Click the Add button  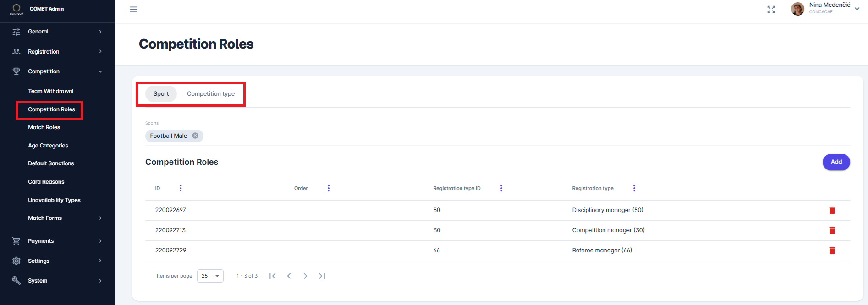(x=836, y=162)
